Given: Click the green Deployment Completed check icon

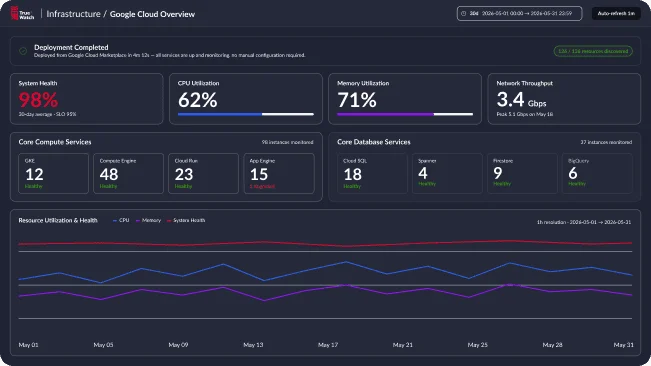Looking at the screenshot, I should 23,51.
